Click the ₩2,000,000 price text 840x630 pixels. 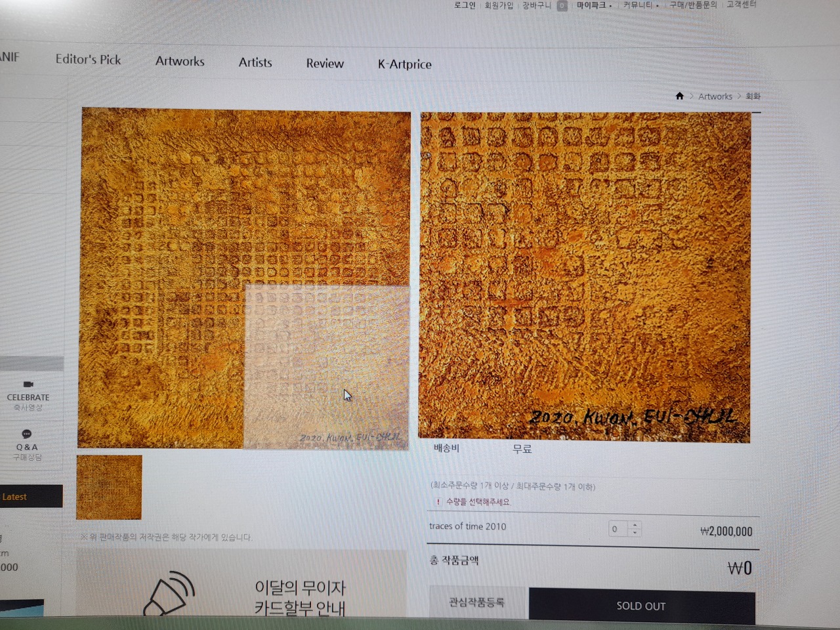click(726, 532)
